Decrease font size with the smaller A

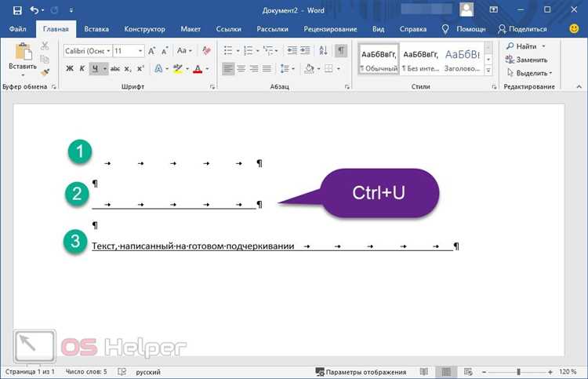[165, 51]
